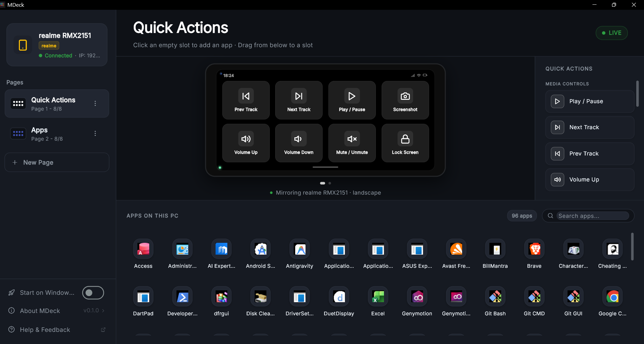The image size is (644, 344).
Task: Select the Genymotion app icon
Action: [417, 297]
